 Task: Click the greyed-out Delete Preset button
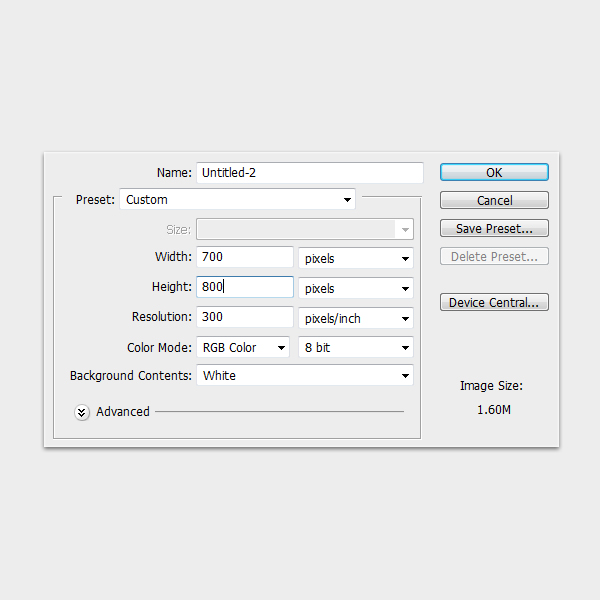[494, 257]
